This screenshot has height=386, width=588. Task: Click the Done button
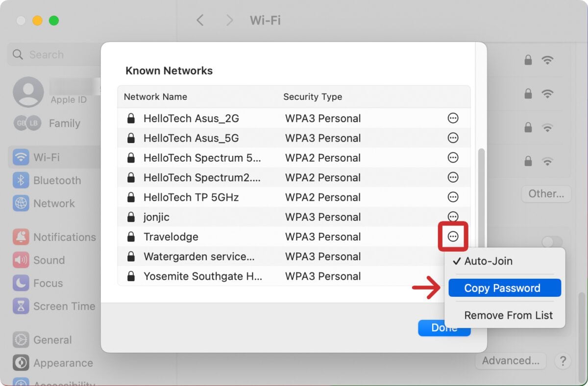(444, 328)
